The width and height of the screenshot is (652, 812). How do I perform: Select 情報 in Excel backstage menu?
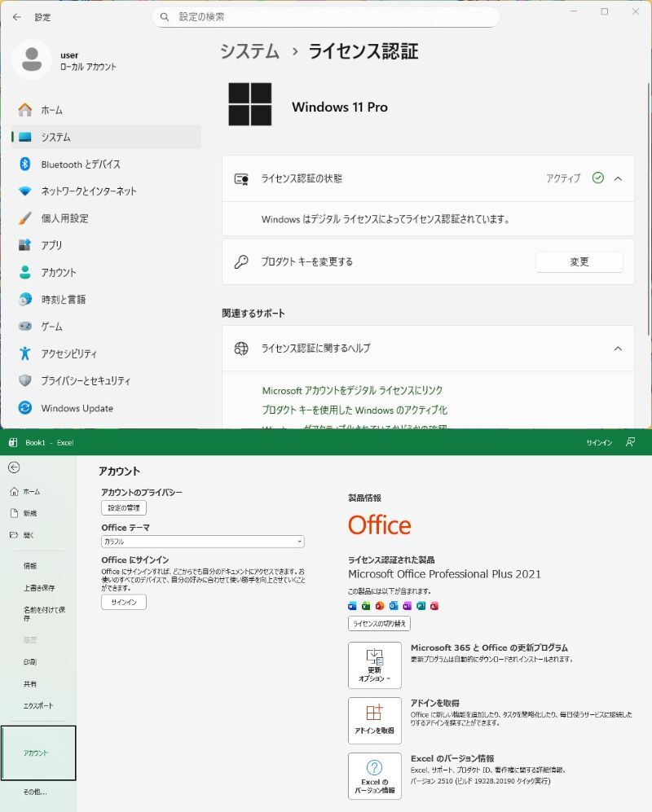point(38,566)
